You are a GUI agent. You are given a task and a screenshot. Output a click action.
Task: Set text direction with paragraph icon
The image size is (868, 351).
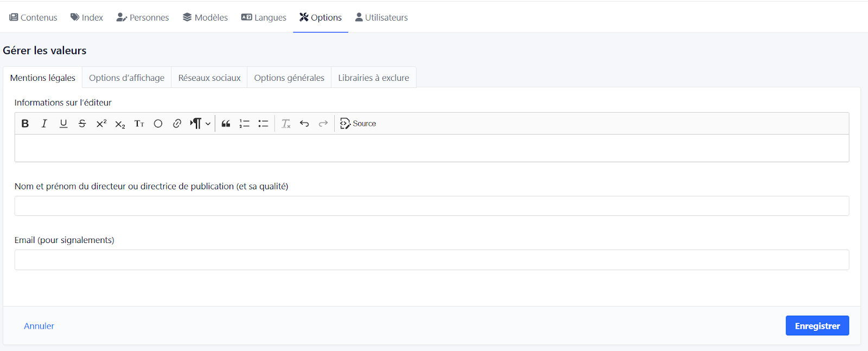click(196, 124)
